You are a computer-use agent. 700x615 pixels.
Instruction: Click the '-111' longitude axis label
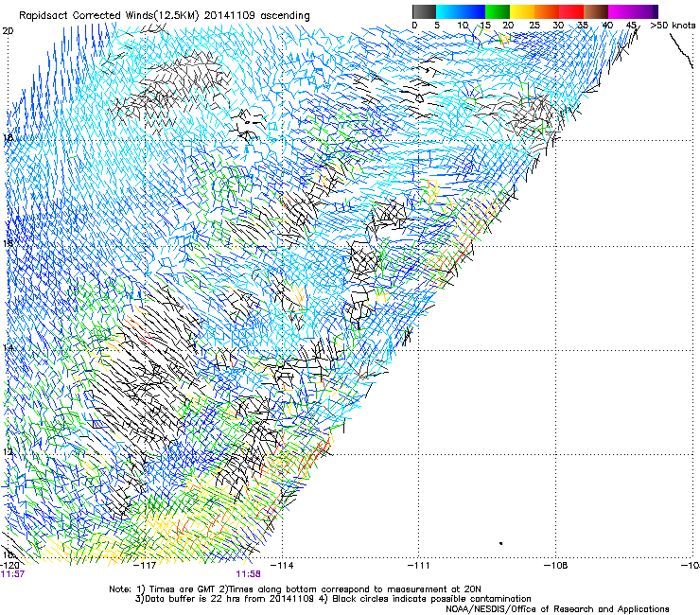418,566
